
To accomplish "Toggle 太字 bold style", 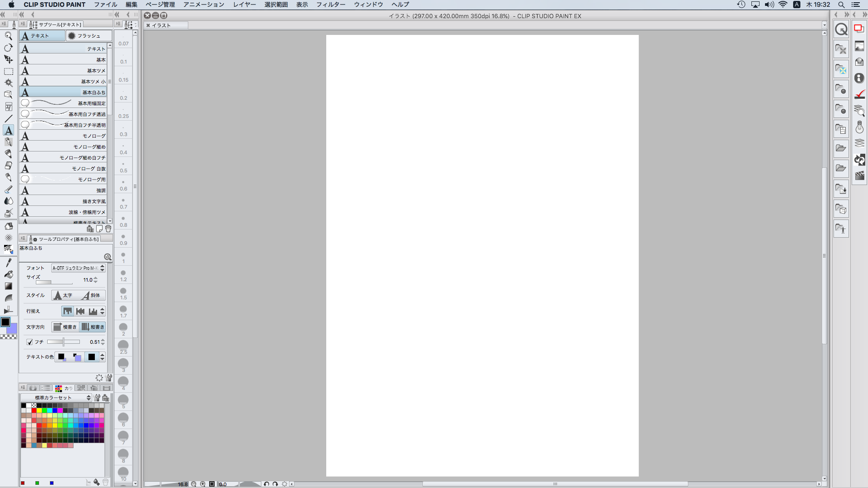I will pos(65,295).
